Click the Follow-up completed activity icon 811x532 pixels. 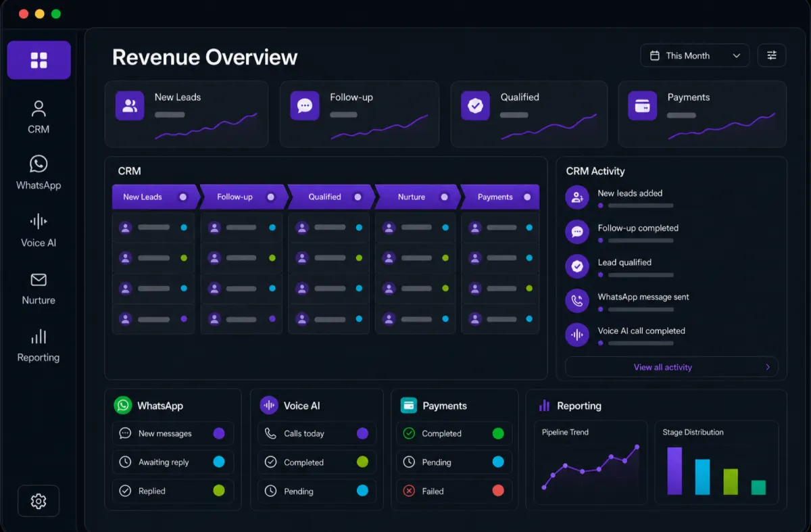[577, 232]
